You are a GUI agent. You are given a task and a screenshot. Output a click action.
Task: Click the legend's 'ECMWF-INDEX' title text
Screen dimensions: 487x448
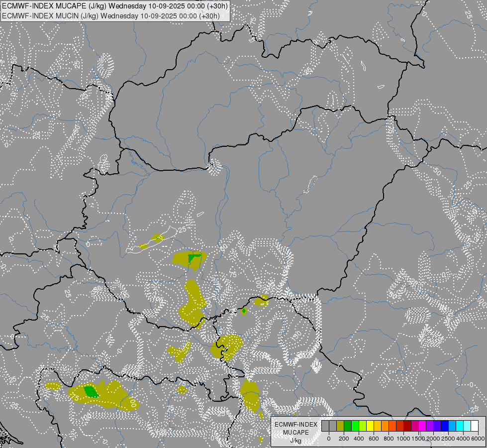tap(296, 425)
